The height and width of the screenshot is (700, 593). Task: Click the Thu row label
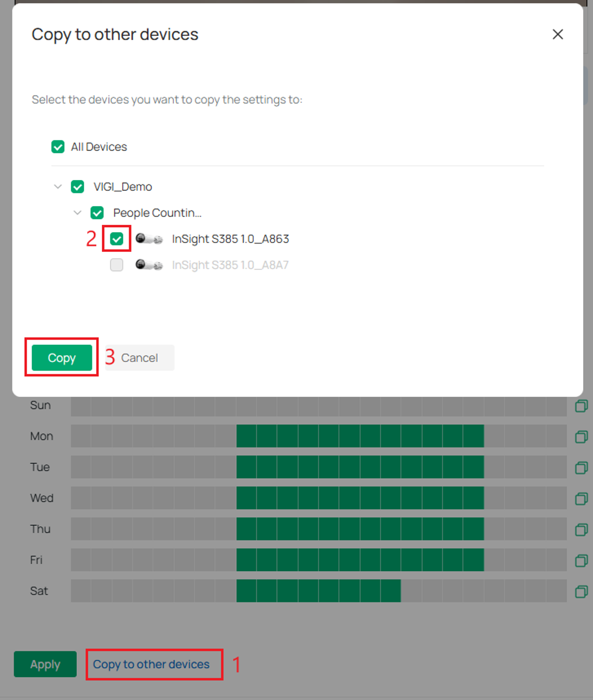[x=40, y=529]
